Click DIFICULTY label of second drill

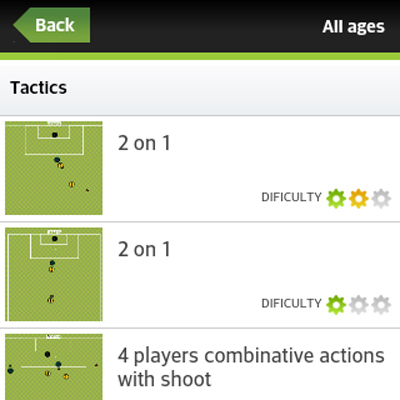click(291, 303)
